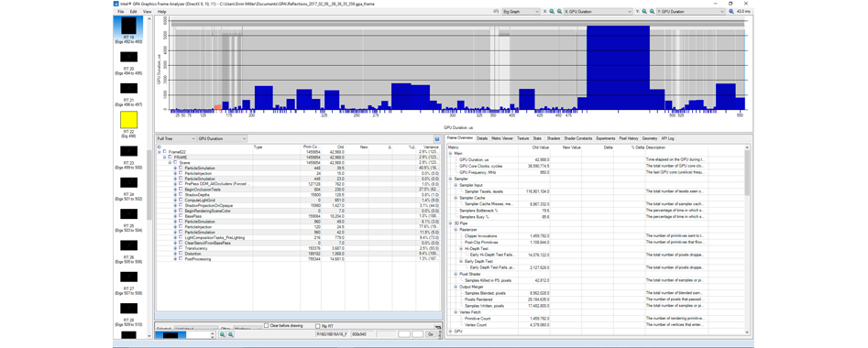The image size is (868, 348).
Task: Select the ShadowProjectionOnOpaque row
Action: (x=299, y=206)
